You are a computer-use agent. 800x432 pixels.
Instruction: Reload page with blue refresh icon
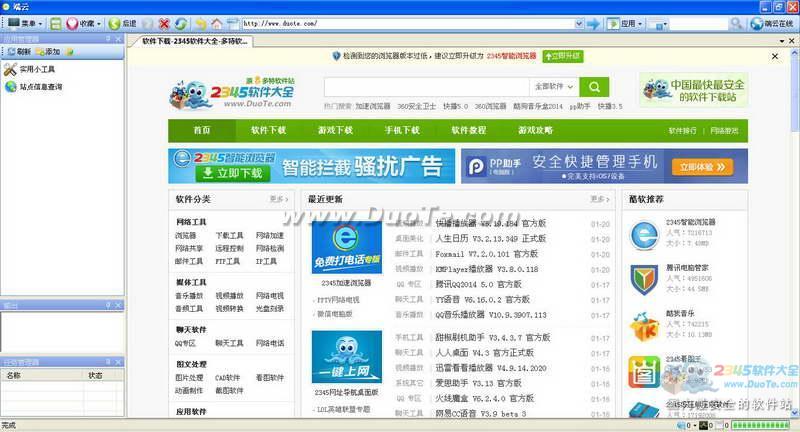[181, 23]
